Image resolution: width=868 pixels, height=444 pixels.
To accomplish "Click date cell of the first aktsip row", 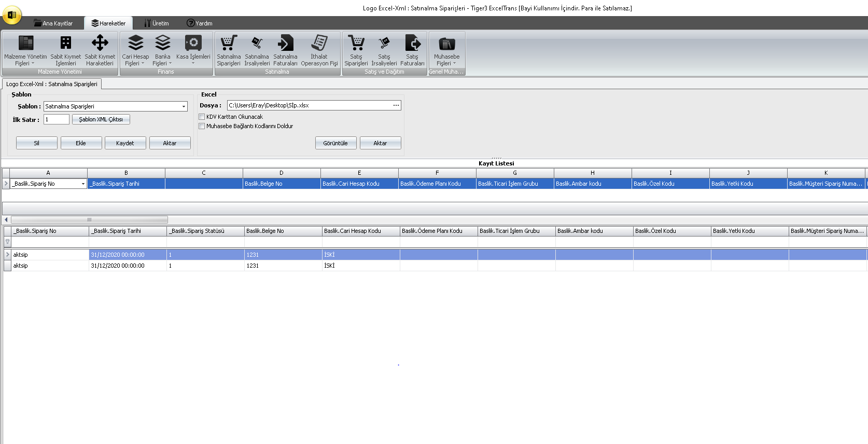I will point(128,255).
